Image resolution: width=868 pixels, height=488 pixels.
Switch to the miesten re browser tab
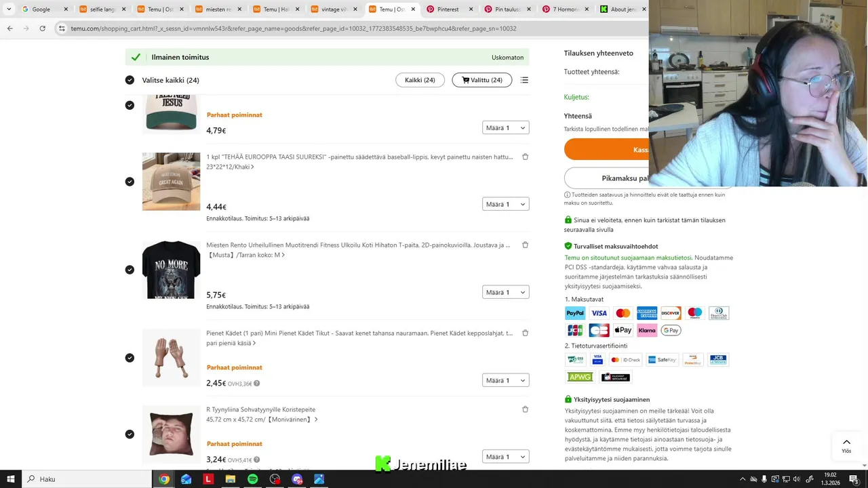click(218, 9)
